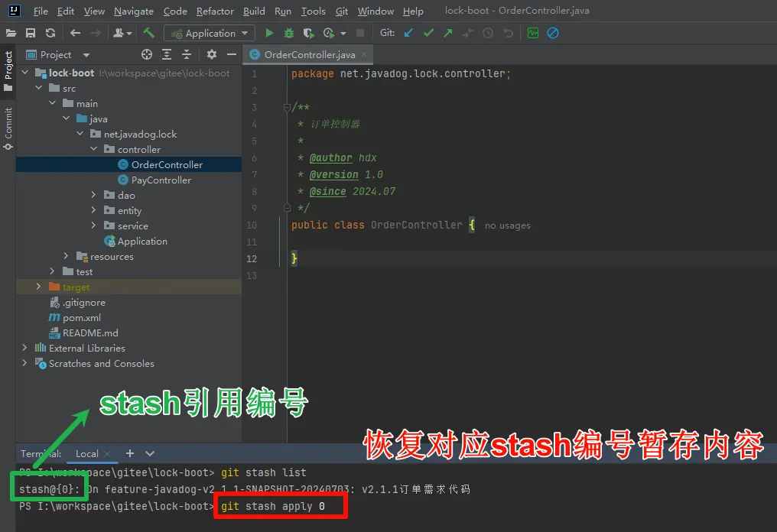Click the Git push arrow icon
The width and height of the screenshot is (777, 532).
[448, 33]
